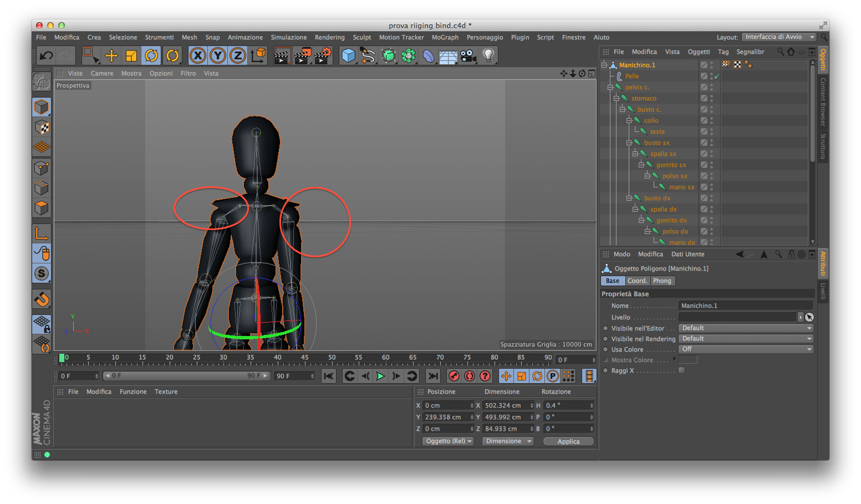Viewport: 861px width, 504px height.
Task: Toggle visibility dots for stomaco
Action: [712, 98]
